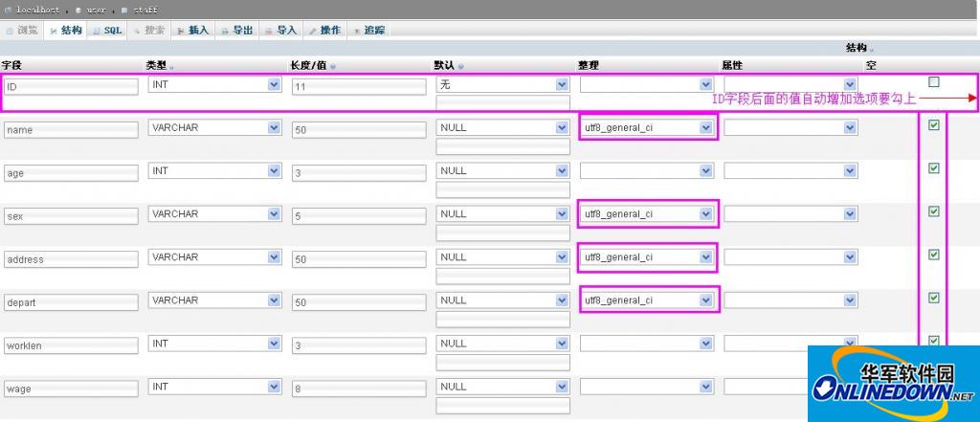The width and height of the screenshot is (980, 422).
Task: Open the SQL tab
Action: [107, 31]
